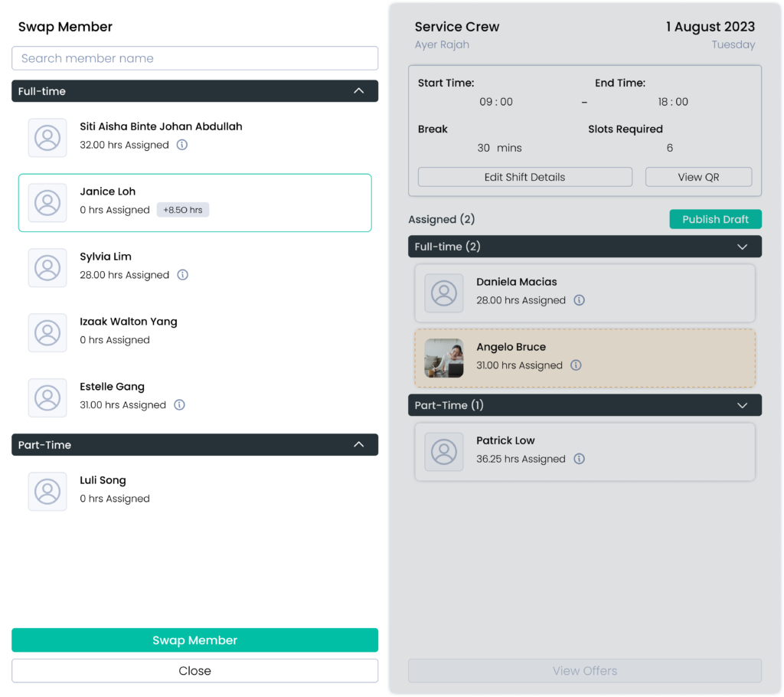Focus the Search member name field
This screenshot has width=784, height=697.
(x=194, y=58)
